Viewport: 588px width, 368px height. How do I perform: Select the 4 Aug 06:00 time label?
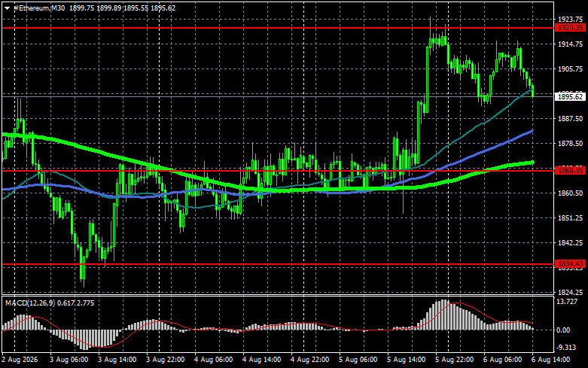point(213,360)
